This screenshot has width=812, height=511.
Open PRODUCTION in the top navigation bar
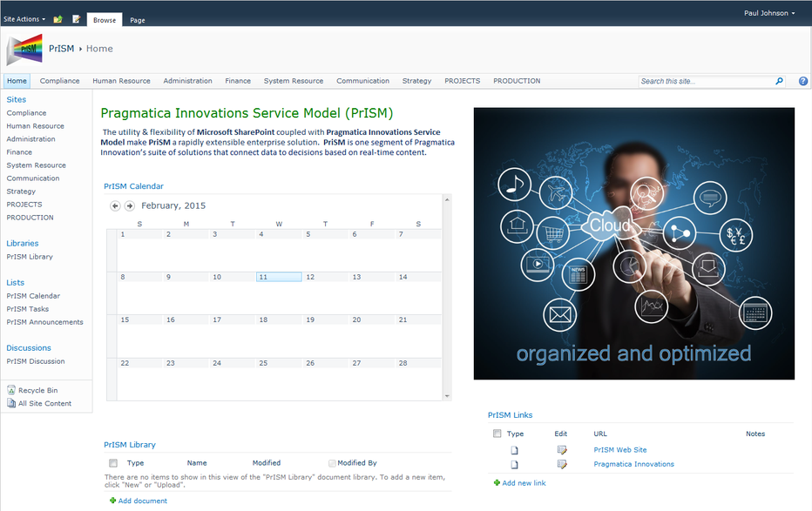click(517, 81)
